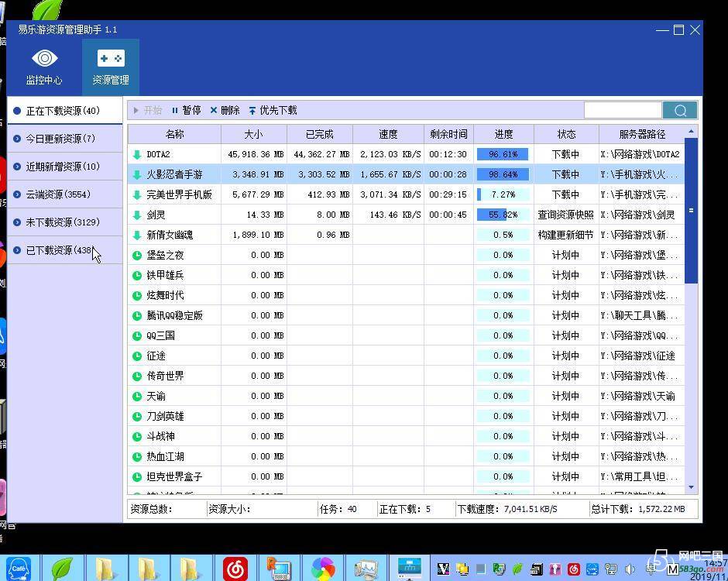The height and width of the screenshot is (581, 728).
Task: Click the clock icon beside 斗战神
Action: point(137,437)
